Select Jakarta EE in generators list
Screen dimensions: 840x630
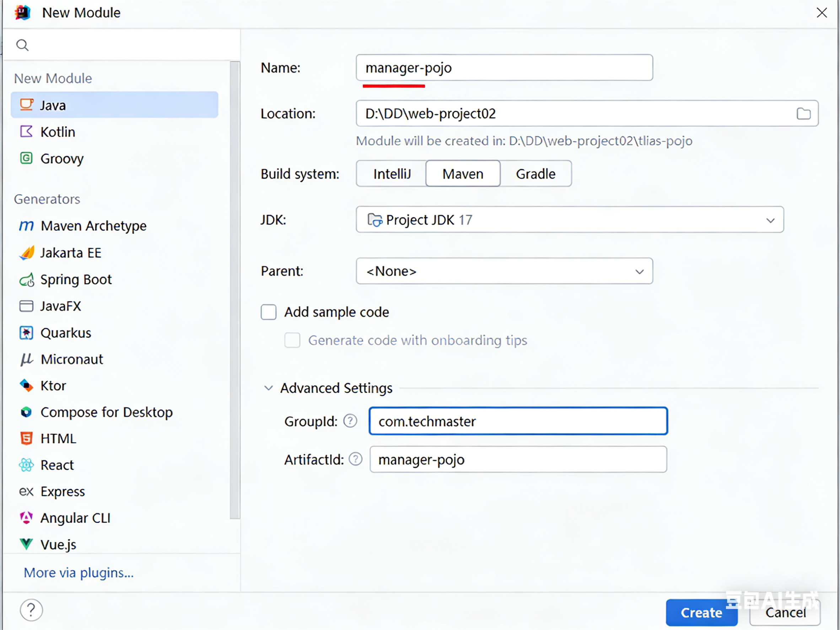[x=71, y=253]
